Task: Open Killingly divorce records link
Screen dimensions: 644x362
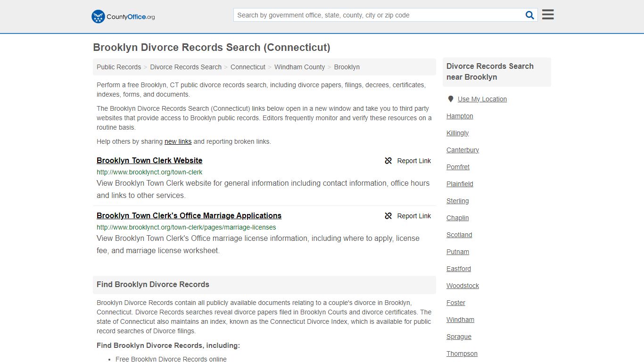Action: [x=458, y=133]
